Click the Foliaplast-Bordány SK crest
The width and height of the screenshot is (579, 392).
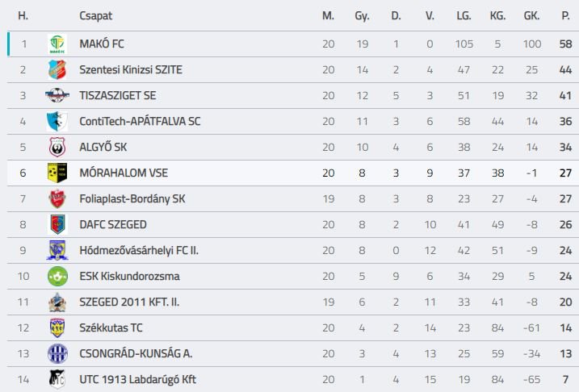pos(57,198)
